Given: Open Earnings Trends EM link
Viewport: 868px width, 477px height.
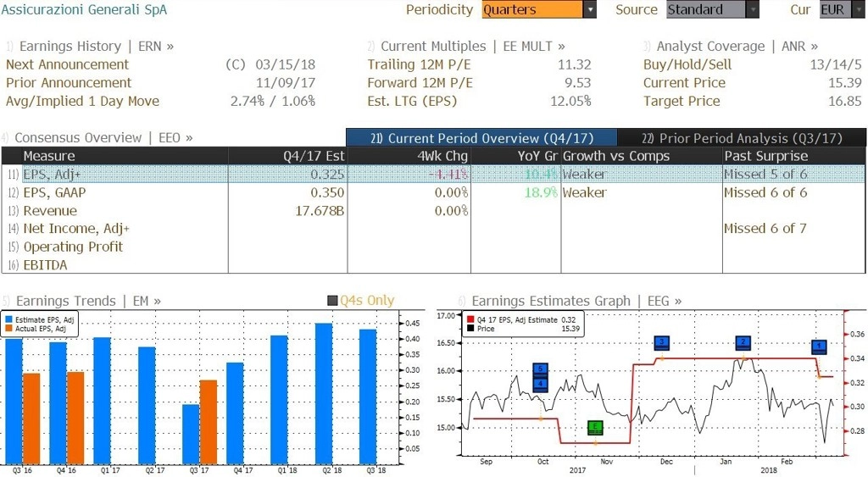Looking at the screenshot, I should pyautogui.click(x=88, y=301).
